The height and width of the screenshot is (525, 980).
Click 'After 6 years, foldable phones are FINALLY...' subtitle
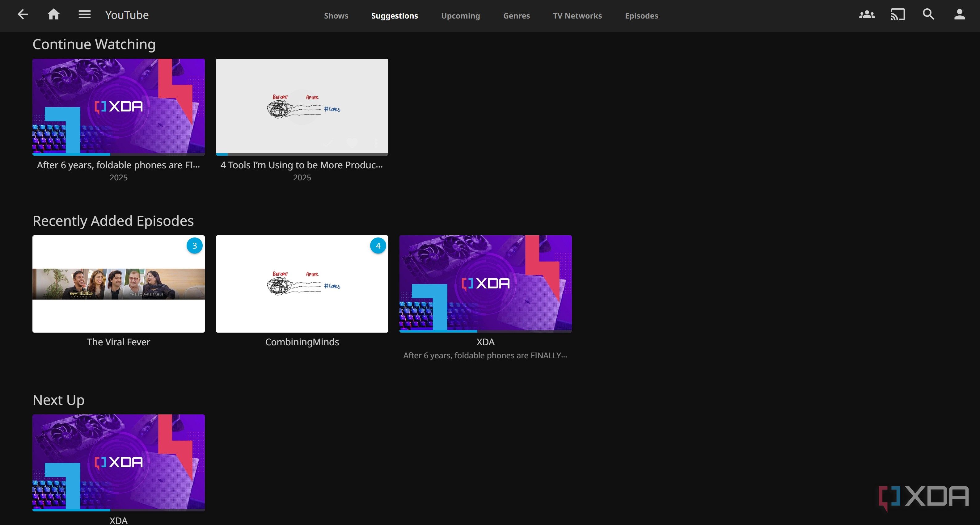[x=485, y=355]
